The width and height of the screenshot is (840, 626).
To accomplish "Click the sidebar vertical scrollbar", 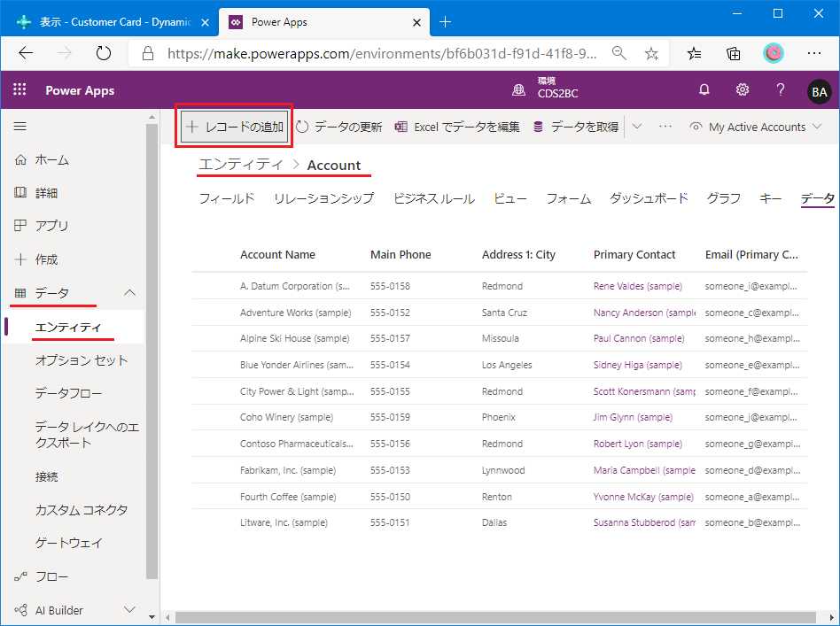I will [x=152, y=352].
